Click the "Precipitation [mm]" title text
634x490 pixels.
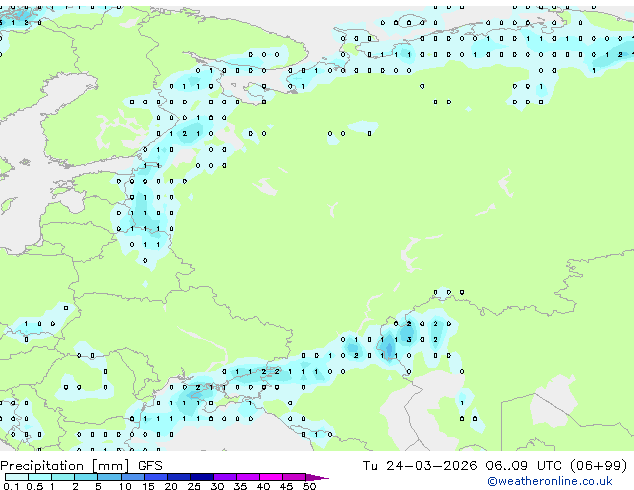[65, 466]
